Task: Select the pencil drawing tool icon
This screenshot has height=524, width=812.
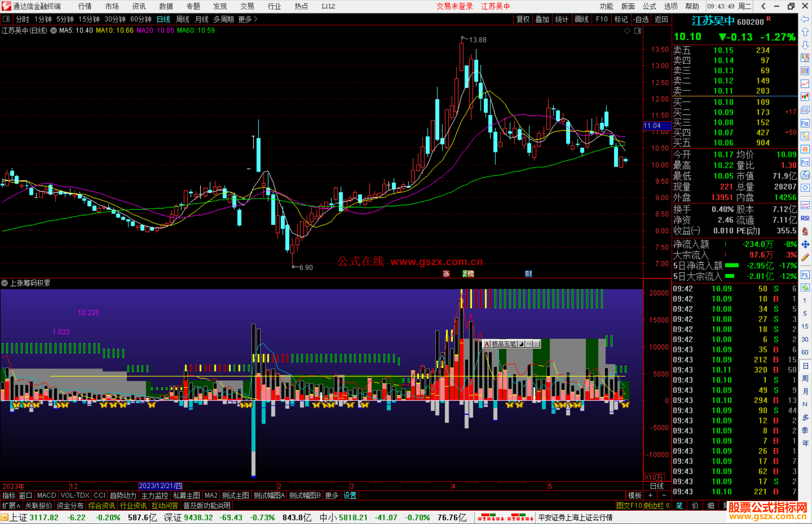Action: coord(805,258)
